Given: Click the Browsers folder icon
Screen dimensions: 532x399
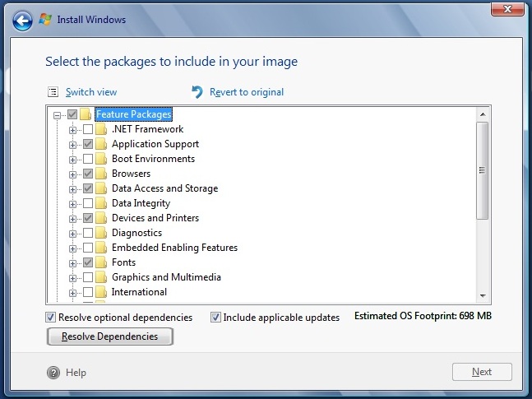Looking at the screenshot, I should click(101, 174).
